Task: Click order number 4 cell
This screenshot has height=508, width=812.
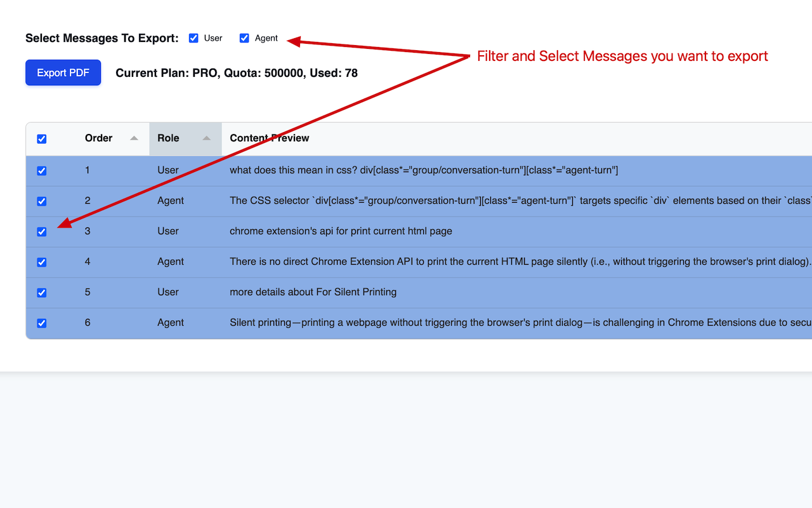Action: 88,262
